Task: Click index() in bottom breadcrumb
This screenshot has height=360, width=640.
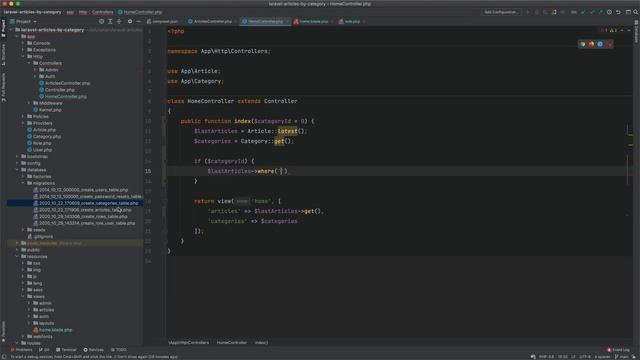Action: (x=261, y=342)
